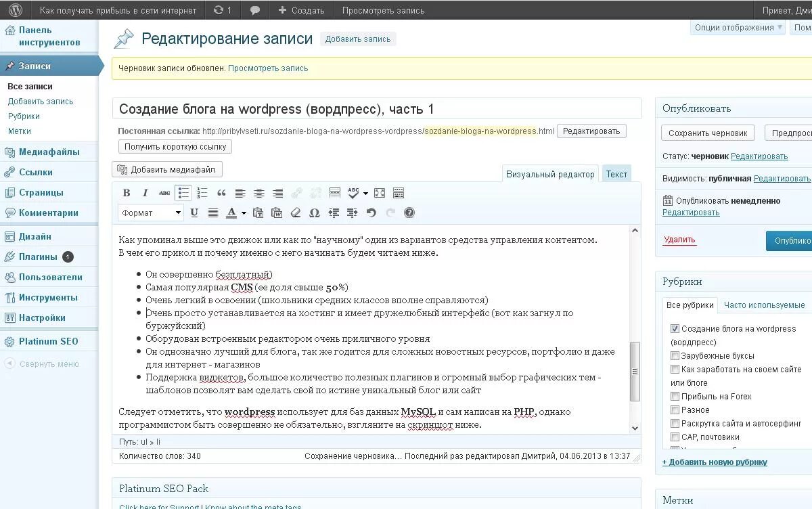Open 'Комментарии' in the sidebar

[49, 213]
